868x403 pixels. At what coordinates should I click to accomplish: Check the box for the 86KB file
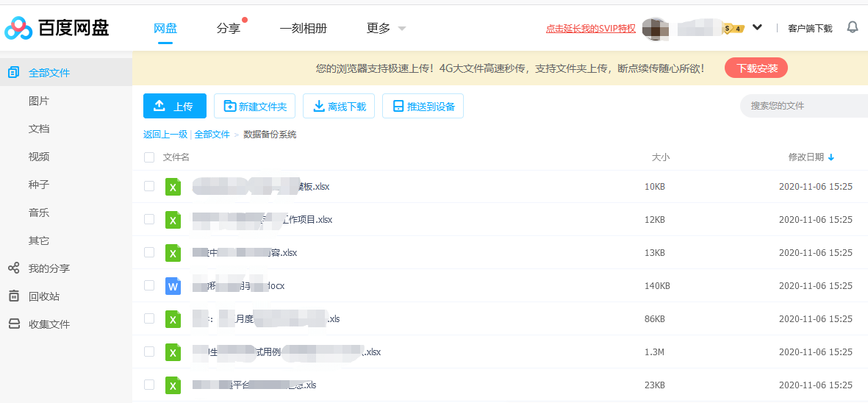coord(149,318)
